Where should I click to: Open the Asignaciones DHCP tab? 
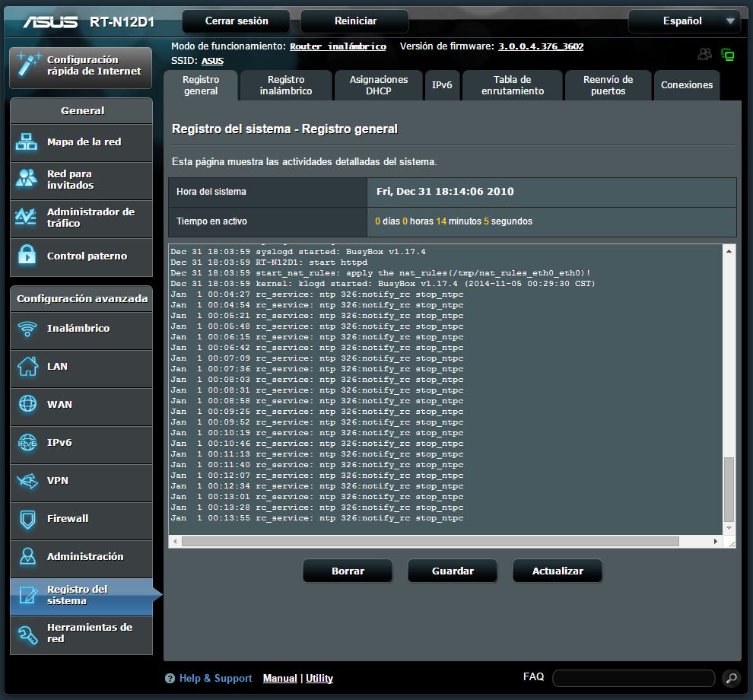tap(379, 85)
